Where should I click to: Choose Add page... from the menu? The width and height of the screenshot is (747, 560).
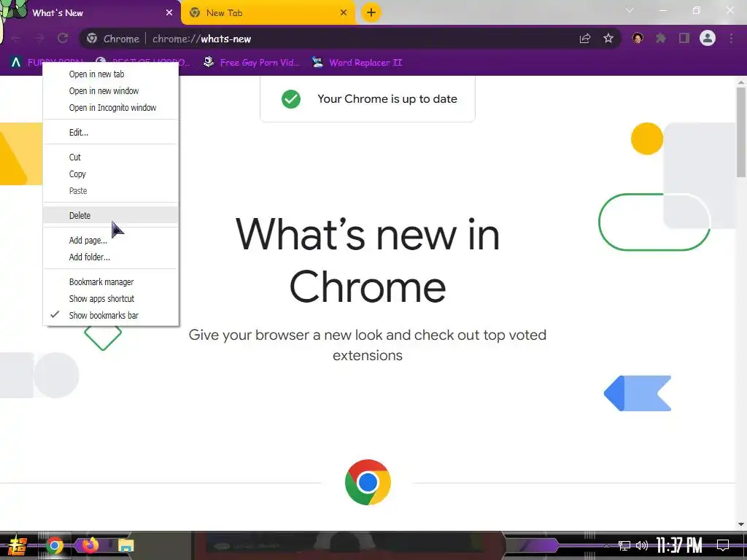coord(111,240)
